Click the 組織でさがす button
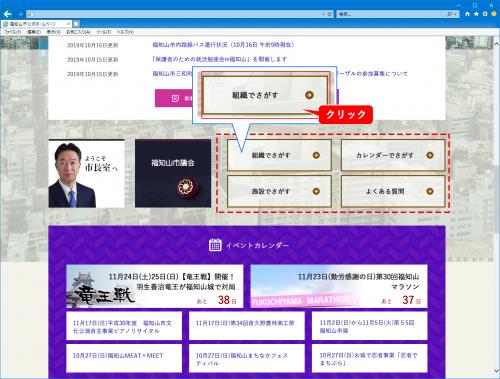 coord(279,155)
